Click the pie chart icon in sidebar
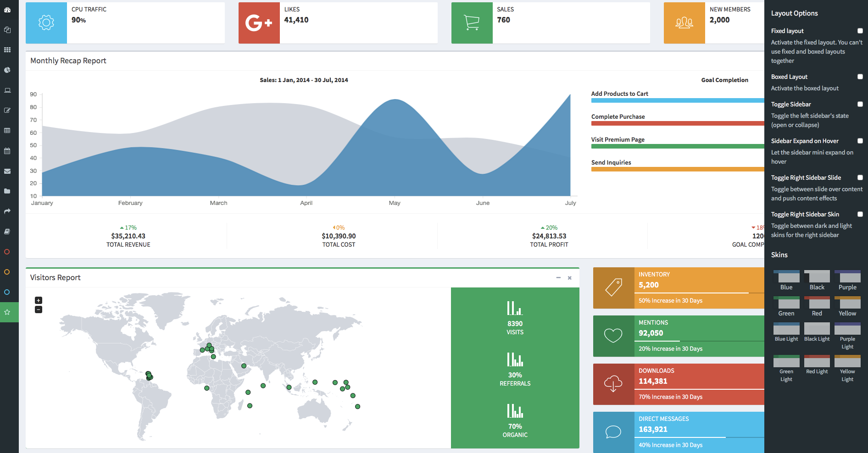Viewport: 868px width, 453px height. pos(7,70)
